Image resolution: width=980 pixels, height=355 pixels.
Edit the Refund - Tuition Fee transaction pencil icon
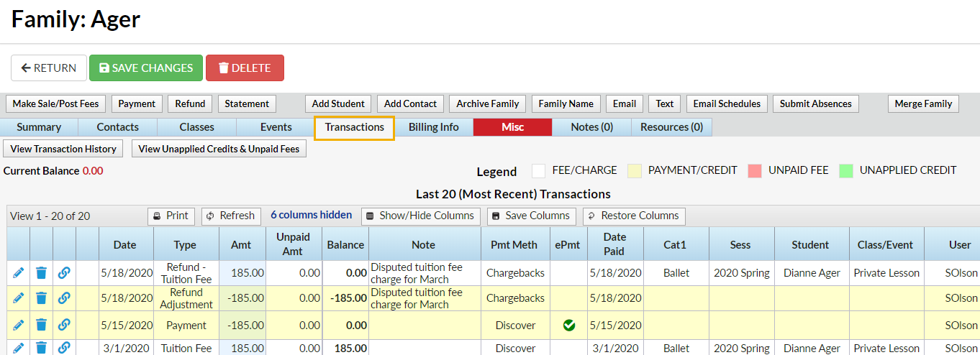tap(19, 273)
